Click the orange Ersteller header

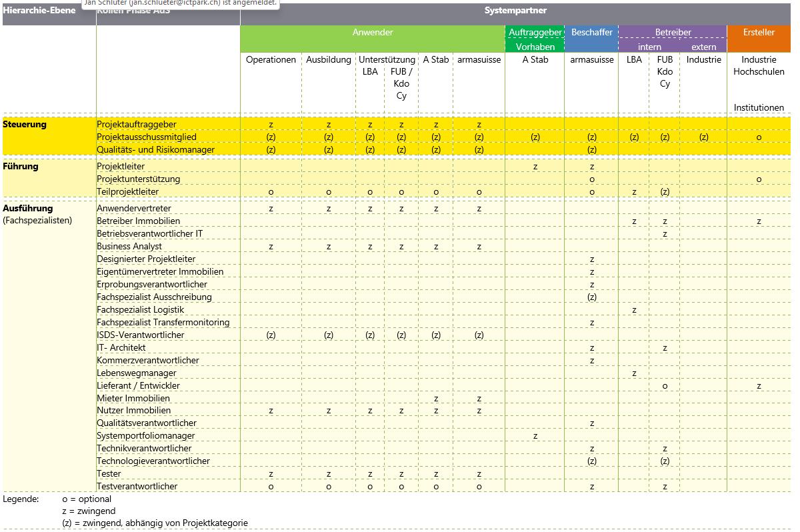[x=759, y=33]
